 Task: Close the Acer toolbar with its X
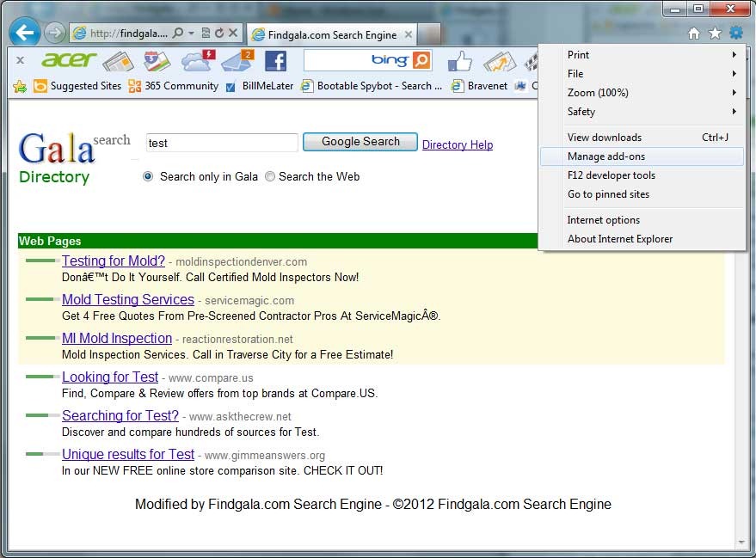pyautogui.click(x=21, y=60)
